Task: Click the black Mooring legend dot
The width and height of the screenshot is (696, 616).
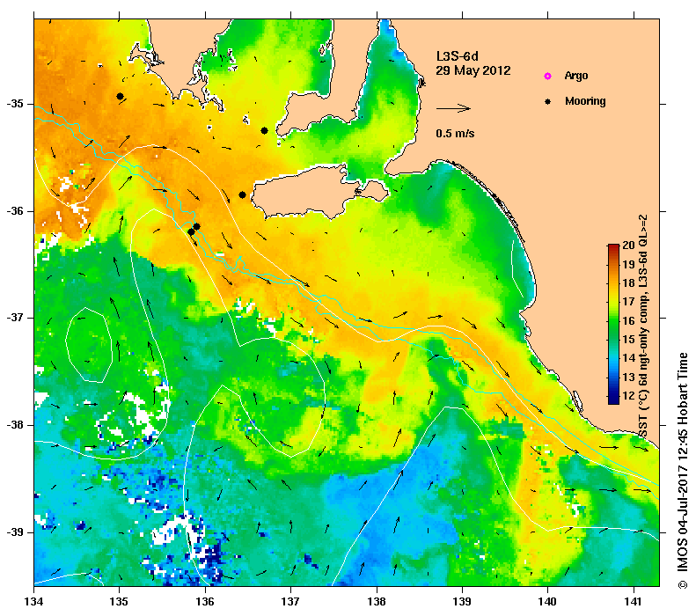Action: coord(548,101)
